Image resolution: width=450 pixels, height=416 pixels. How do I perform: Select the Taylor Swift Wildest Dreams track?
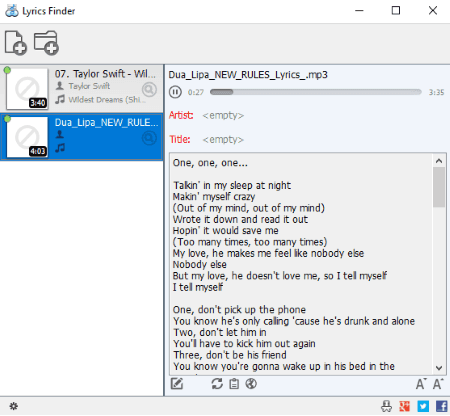coord(81,89)
